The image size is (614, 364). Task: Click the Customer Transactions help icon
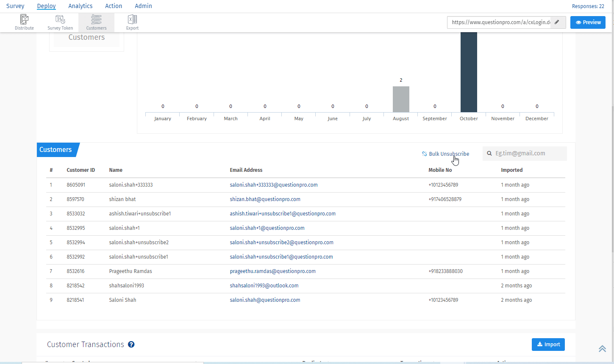pyautogui.click(x=131, y=345)
